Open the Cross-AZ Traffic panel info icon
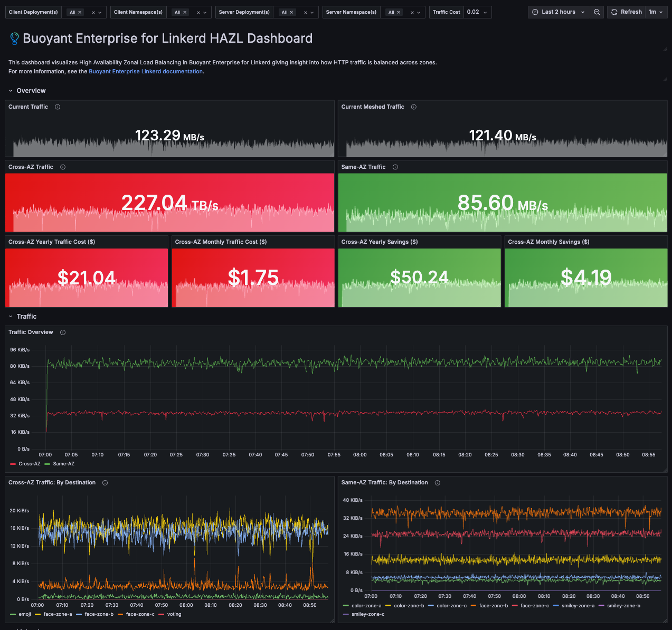 coord(63,167)
